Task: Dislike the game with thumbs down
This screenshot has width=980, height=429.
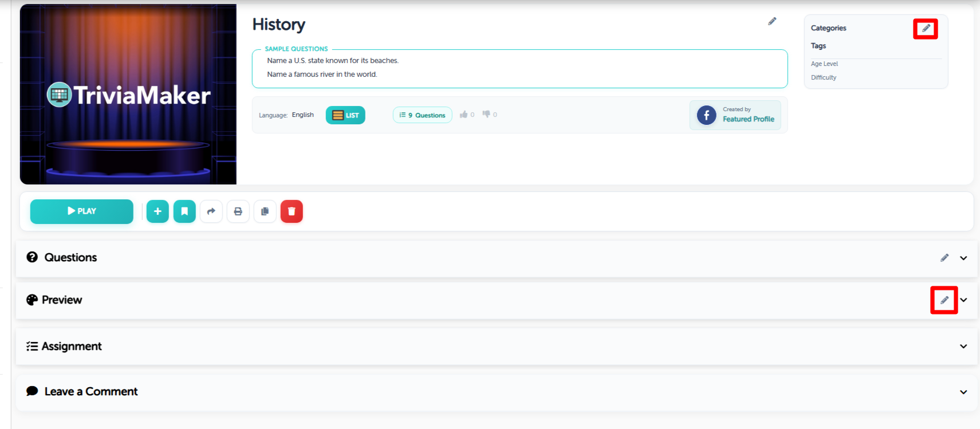Action: pos(486,115)
